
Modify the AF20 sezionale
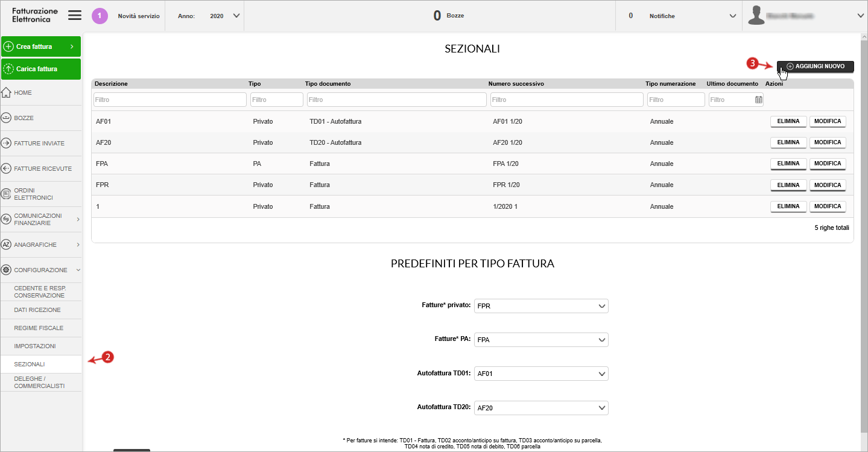pos(828,142)
